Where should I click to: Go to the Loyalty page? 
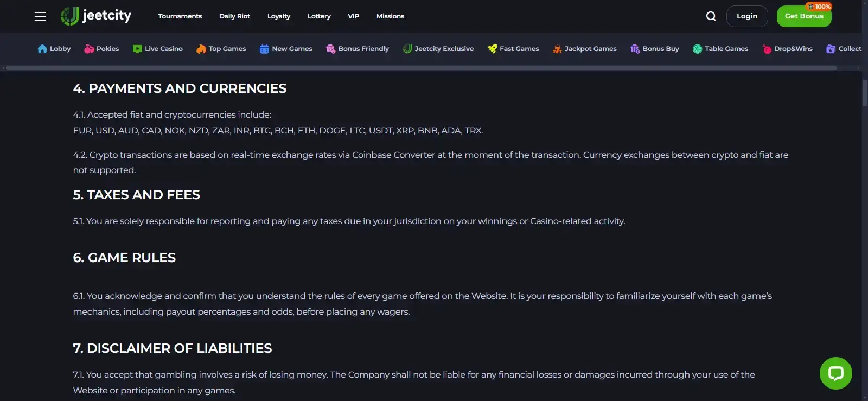[x=279, y=16]
